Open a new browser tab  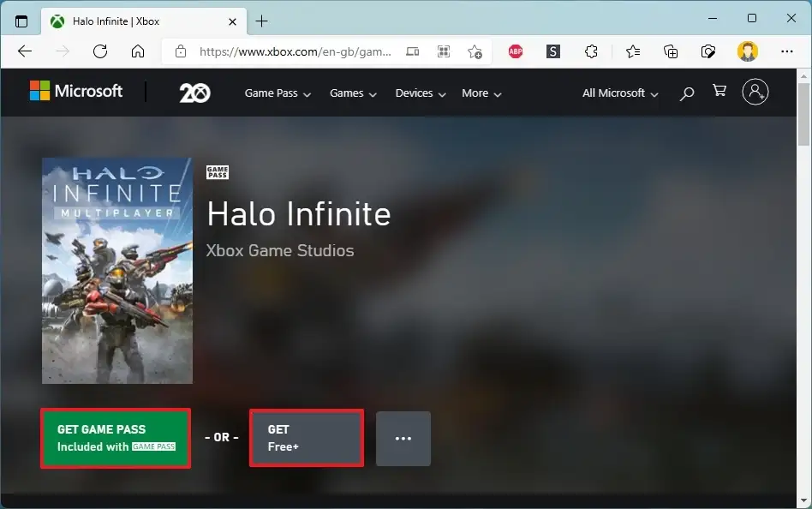click(x=262, y=21)
